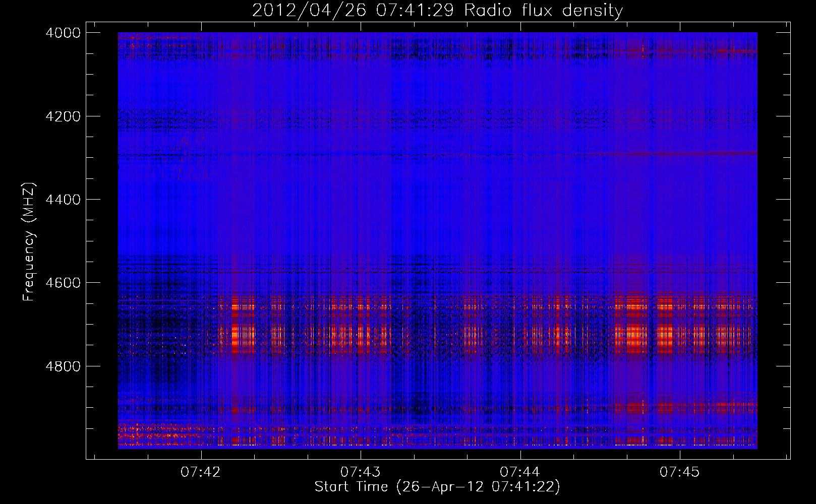Viewport: 816px width, 504px height.
Task: Click the 07:43 time axis label
Action: [360, 472]
